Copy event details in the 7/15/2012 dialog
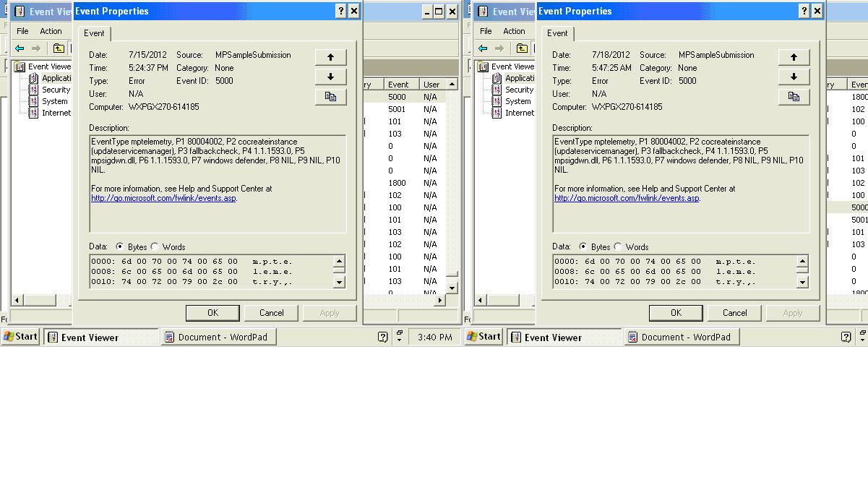Viewport: 868px width, 490px height. pos(331,96)
